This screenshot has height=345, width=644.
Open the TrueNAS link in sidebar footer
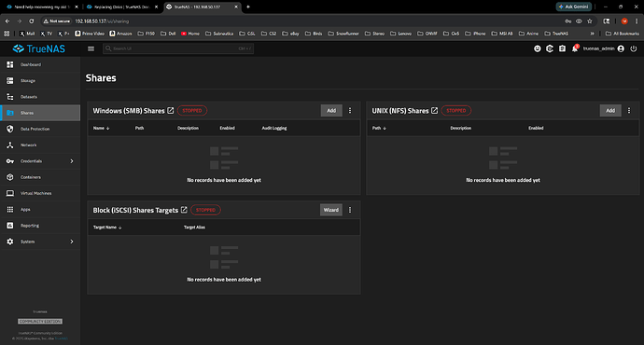tap(62, 338)
